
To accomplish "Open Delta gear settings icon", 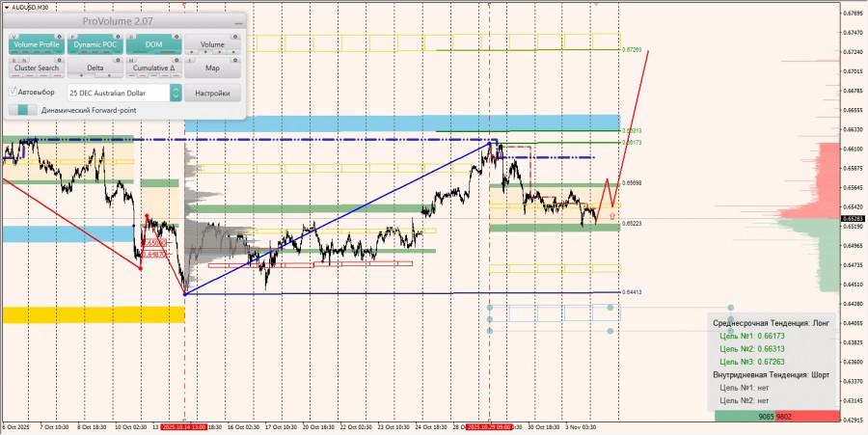I will (117, 61).
